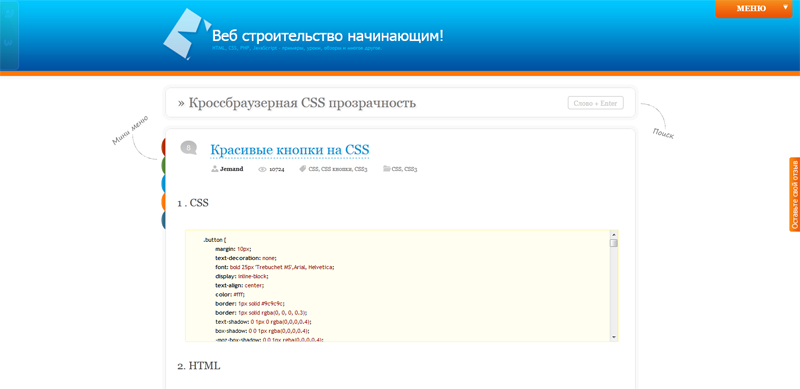The width and height of the screenshot is (800, 389).
Task: Click the semi-transparent panel at left edge
Action: tap(9, 35)
